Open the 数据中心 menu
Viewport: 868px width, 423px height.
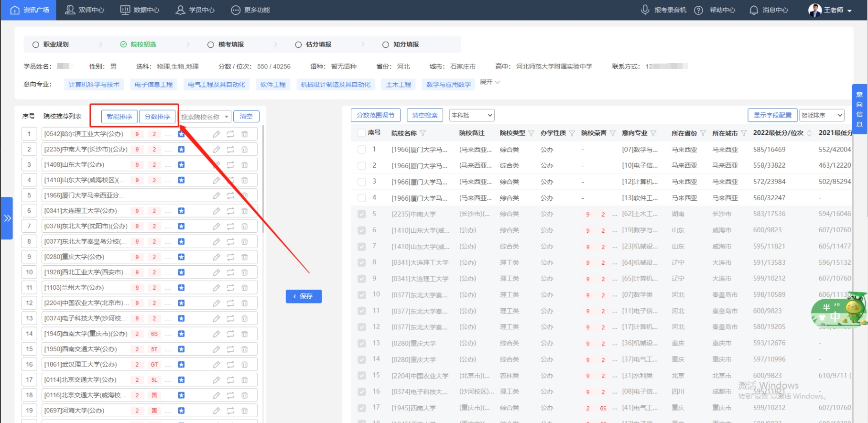[x=140, y=10]
